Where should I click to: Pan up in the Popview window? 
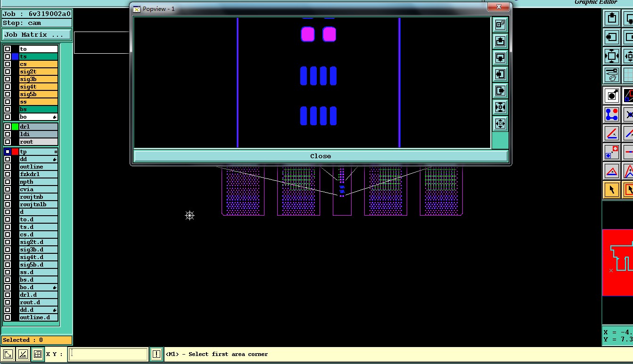point(500,41)
